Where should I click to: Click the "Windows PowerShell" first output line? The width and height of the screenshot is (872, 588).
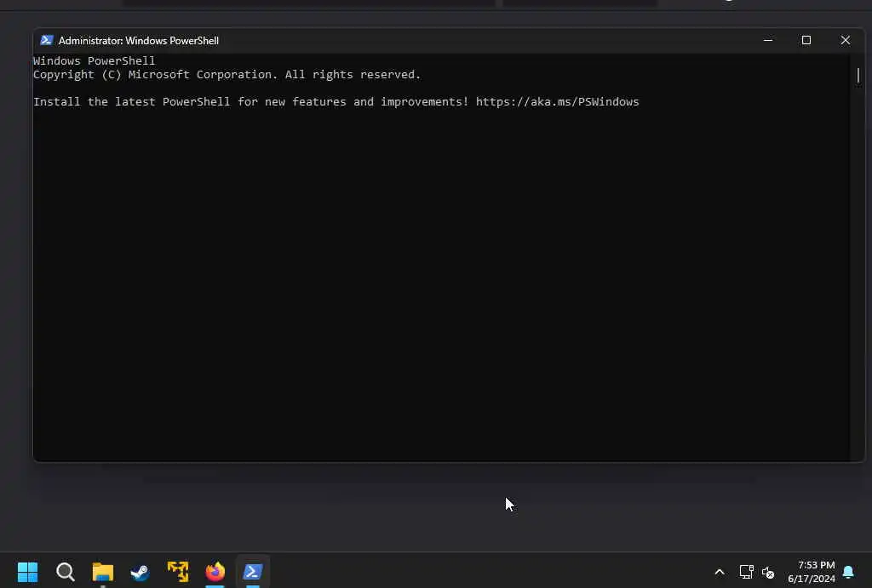(x=94, y=60)
